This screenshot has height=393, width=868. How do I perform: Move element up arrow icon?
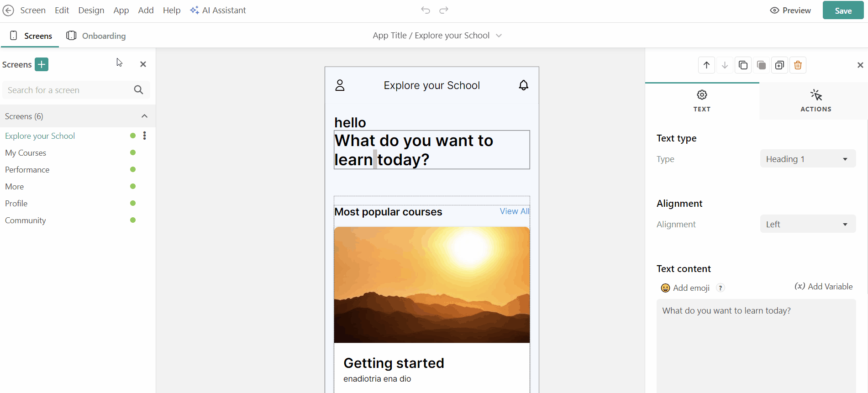tap(706, 65)
